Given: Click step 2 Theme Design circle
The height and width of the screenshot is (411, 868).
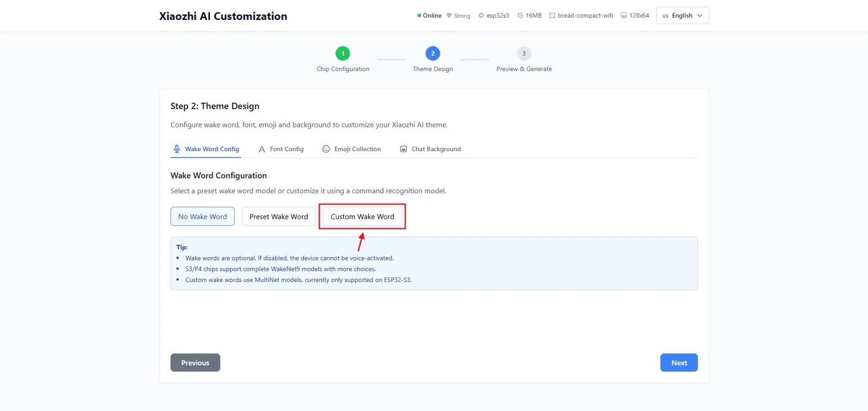Looking at the screenshot, I should tap(432, 53).
